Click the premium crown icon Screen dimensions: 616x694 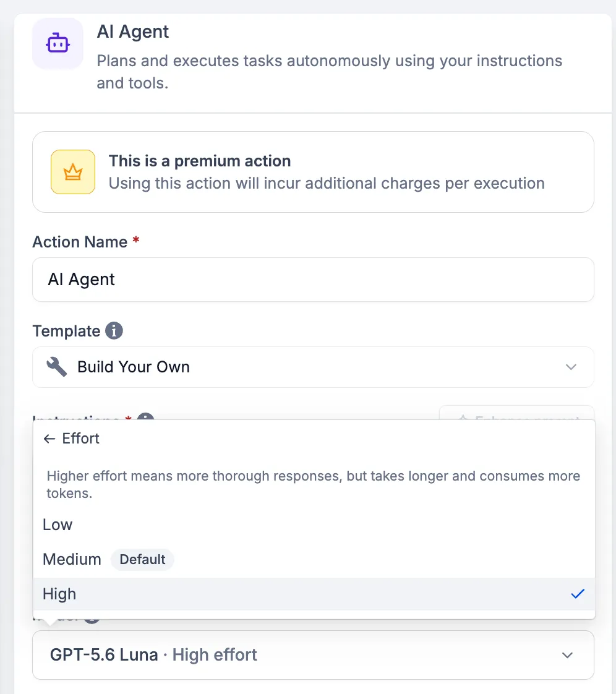(x=73, y=172)
